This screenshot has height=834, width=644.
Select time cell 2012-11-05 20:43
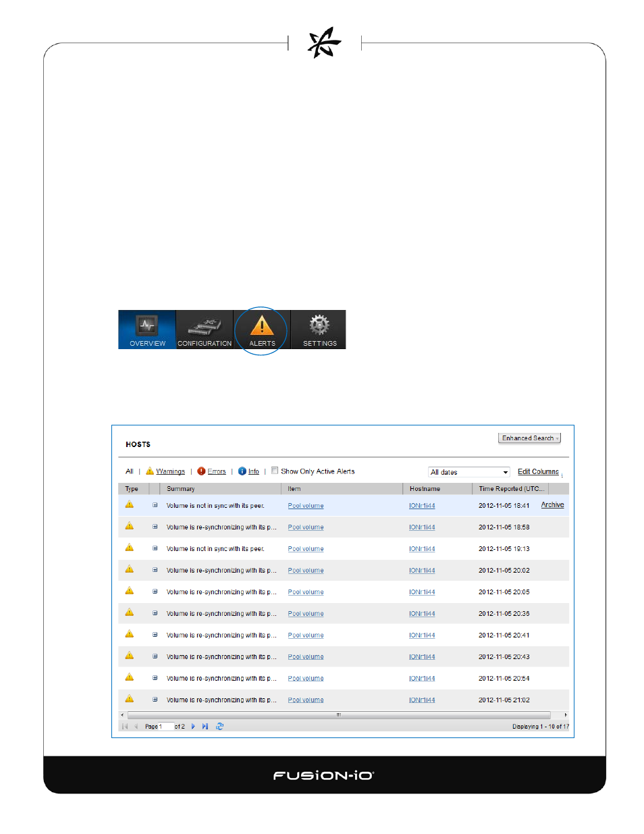click(x=504, y=657)
